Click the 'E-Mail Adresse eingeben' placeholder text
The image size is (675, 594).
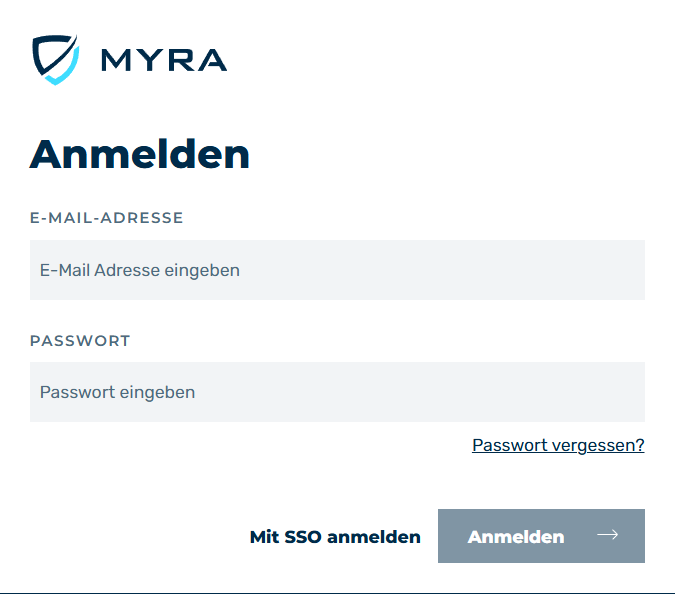139,271
